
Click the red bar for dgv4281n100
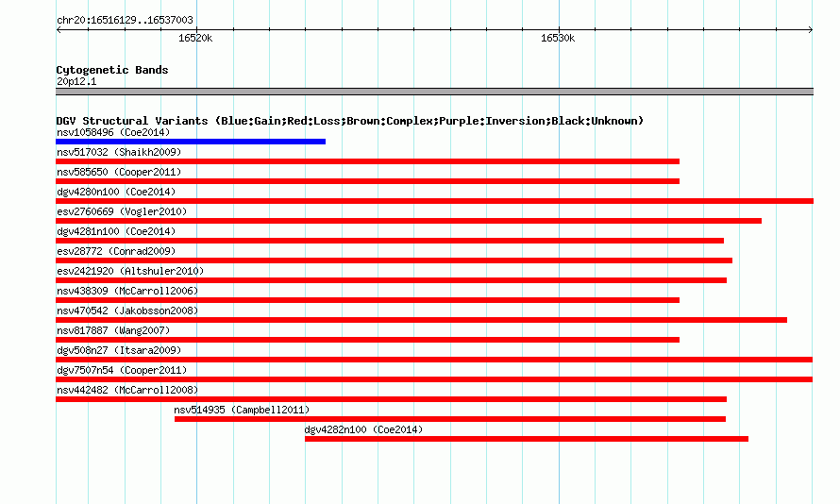pyautogui.click(x=390, y=241)
